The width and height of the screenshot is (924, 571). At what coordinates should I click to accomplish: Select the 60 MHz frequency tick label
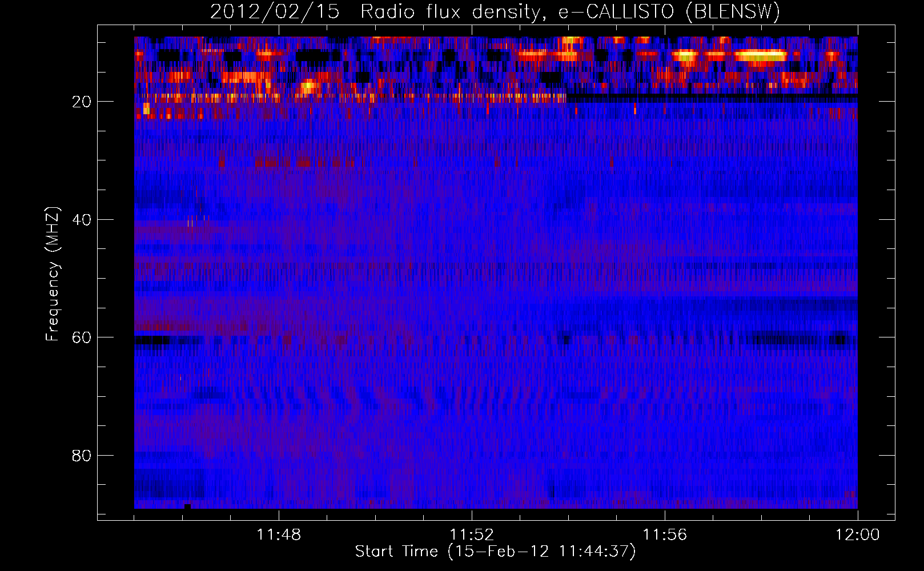pyautogui.click(x=82, y=337)
